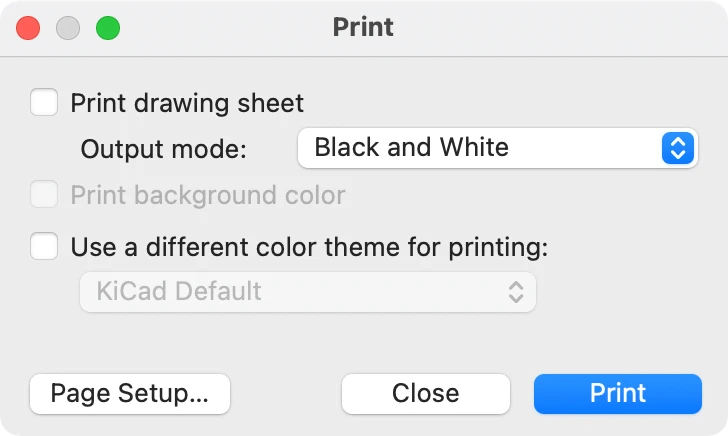Click the blue Print button
Image resolution: width=728 pixels, height=436 pixels.
pos(618,393)
